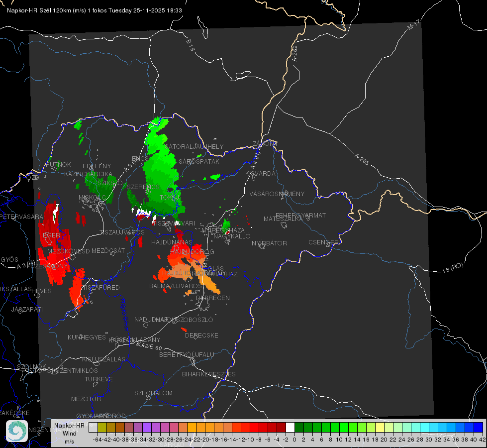The height and width of the screenshot is (448, 487).
Task: Click the JÁSZAPÁTI city label
Action: pos(27,310)
